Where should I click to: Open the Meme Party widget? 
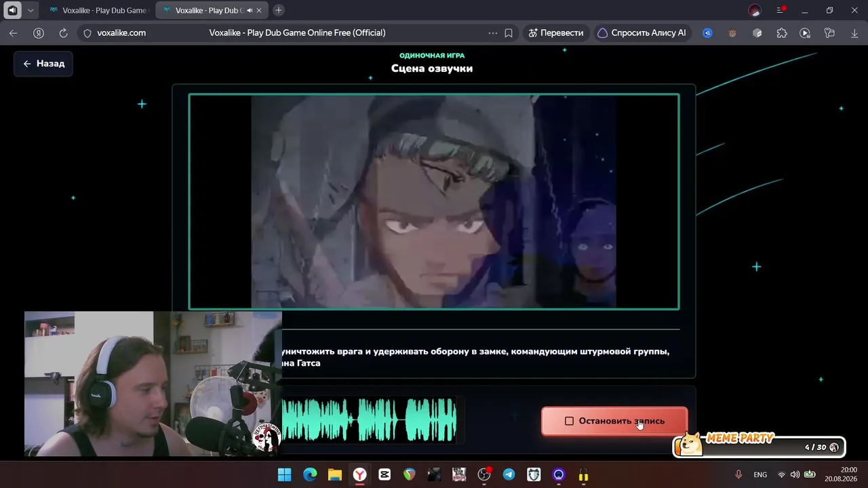[x=759, y=445]
